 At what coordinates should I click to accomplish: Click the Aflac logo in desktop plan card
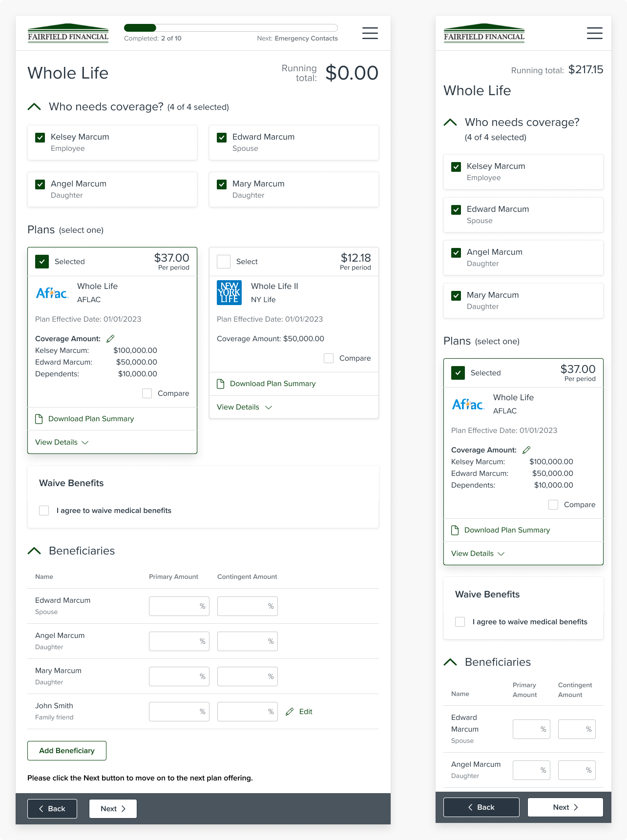[52, 293]
